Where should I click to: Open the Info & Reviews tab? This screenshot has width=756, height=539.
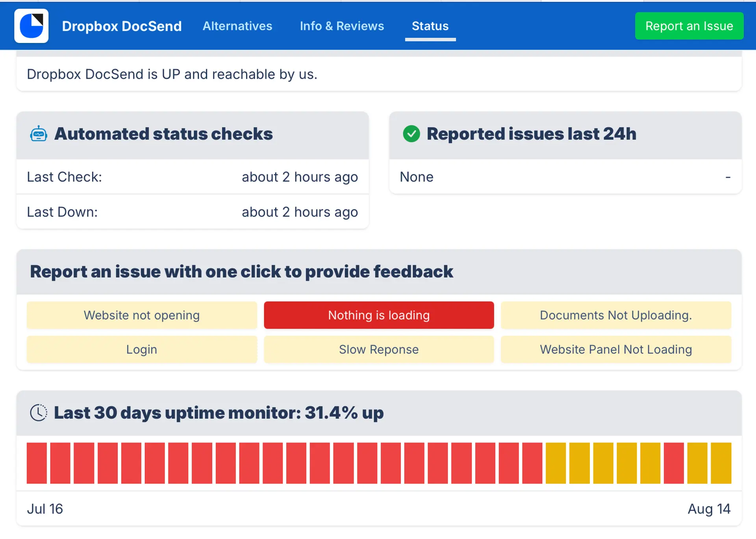click(342, 26)
